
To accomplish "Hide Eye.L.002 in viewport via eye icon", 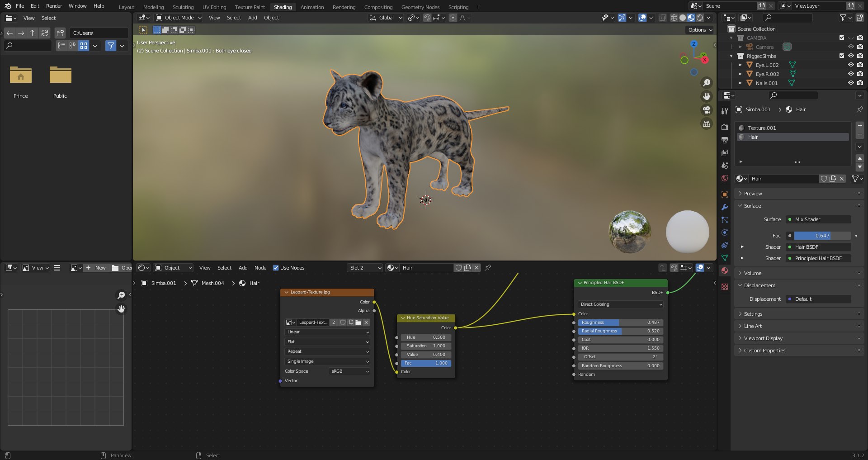I will click(851, 65).
